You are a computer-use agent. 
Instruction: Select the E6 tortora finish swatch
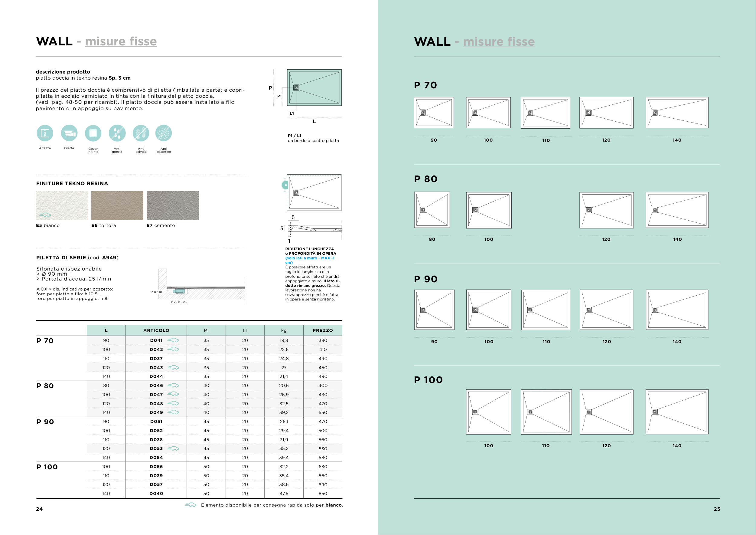click(x=117, y=206)
